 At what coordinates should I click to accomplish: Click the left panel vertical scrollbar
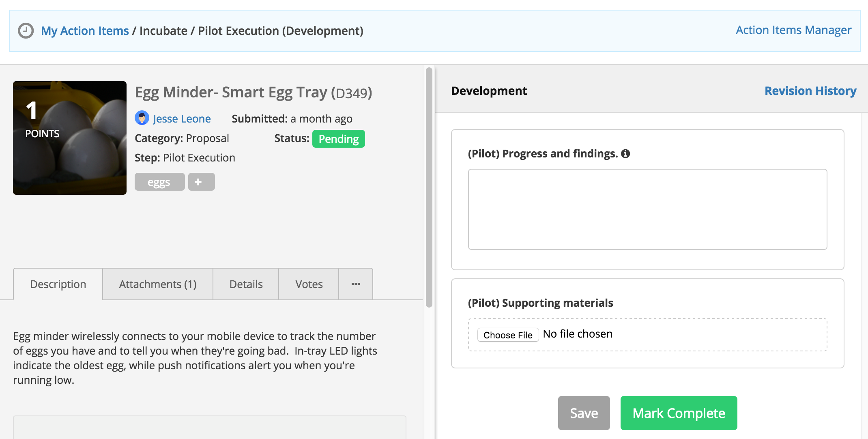(x=429, y=187)
